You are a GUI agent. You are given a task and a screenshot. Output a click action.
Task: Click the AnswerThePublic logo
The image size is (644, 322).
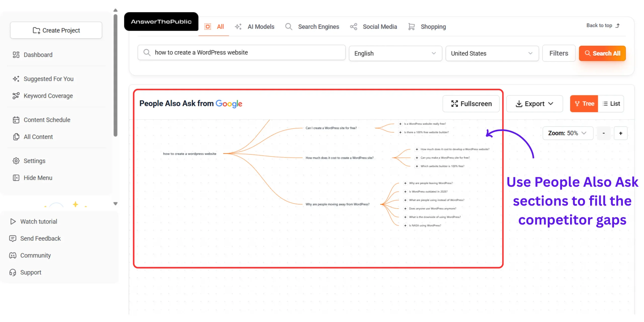161,22
